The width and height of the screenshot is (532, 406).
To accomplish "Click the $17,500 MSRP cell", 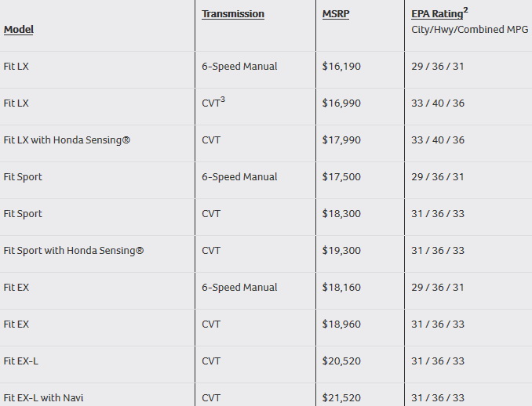I will tap(341, 177).
